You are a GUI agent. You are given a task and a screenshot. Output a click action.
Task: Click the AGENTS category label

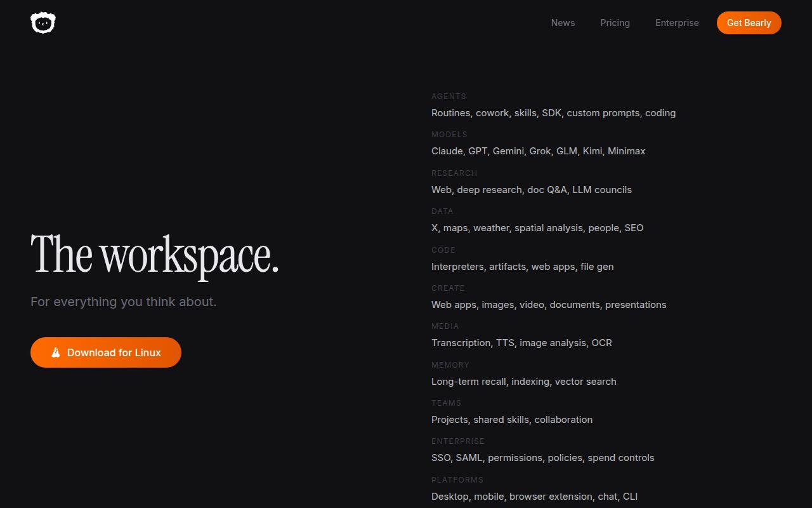449,97
